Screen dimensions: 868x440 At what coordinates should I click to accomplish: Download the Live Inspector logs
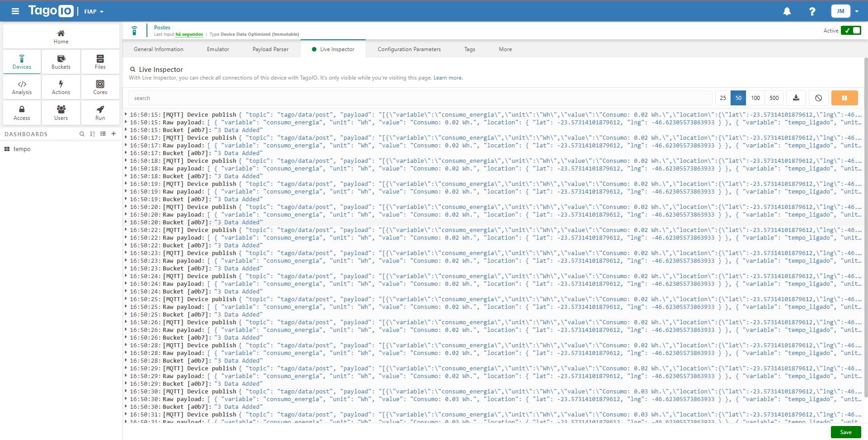(796, 98)
